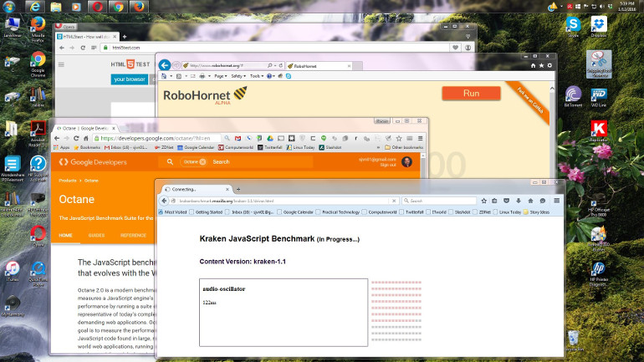Launch Chrome from the taskbar
644x362 pixels.
click(118, 7)
